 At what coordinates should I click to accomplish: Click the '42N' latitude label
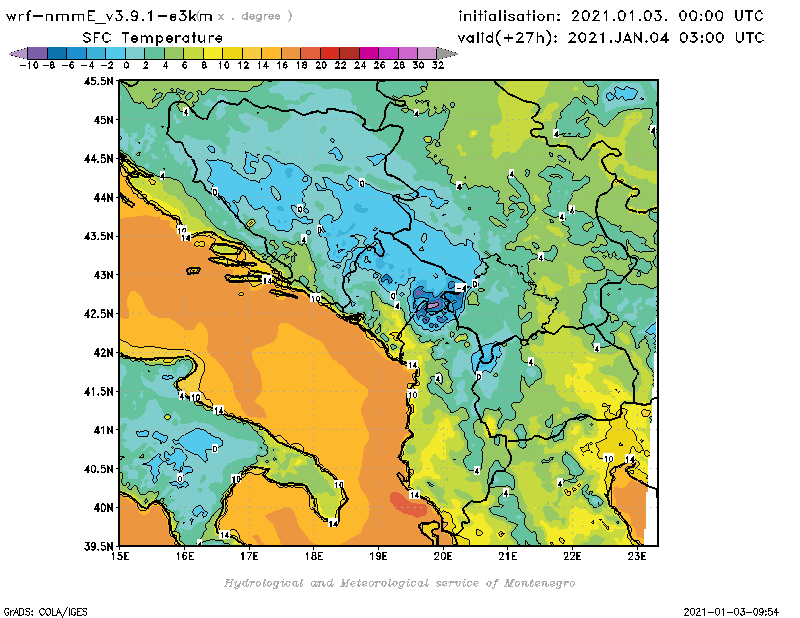pos(103,353)
